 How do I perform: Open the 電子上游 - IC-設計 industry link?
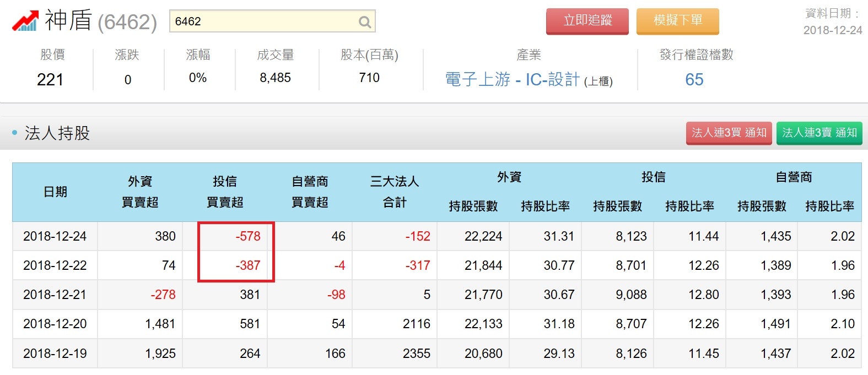click(513, 80)
